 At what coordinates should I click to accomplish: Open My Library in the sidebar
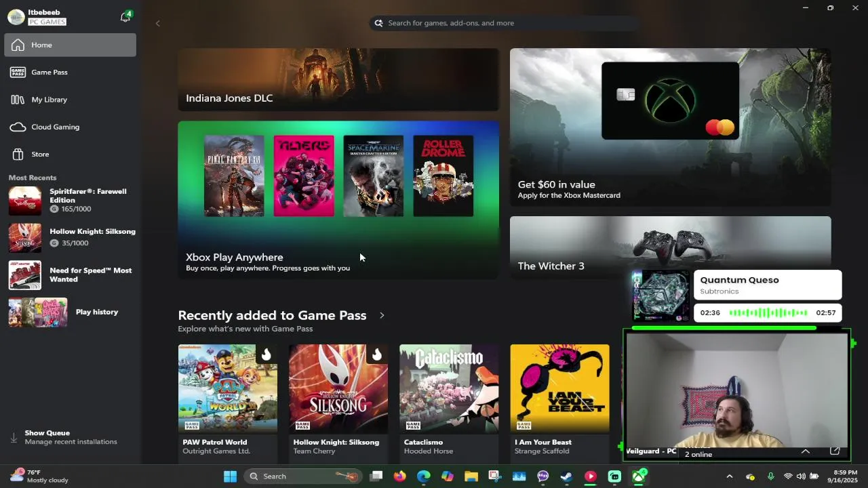click(70, 100)
